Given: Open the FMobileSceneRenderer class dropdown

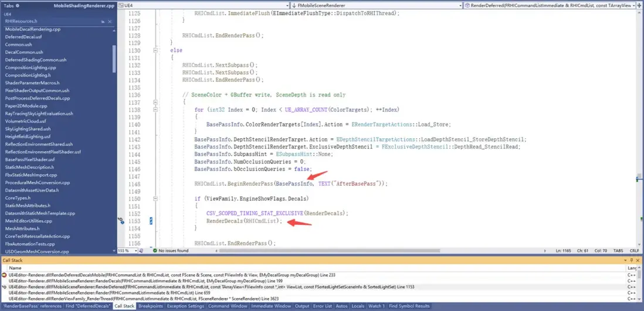Looking at the screenshot, I should point(376,5).
